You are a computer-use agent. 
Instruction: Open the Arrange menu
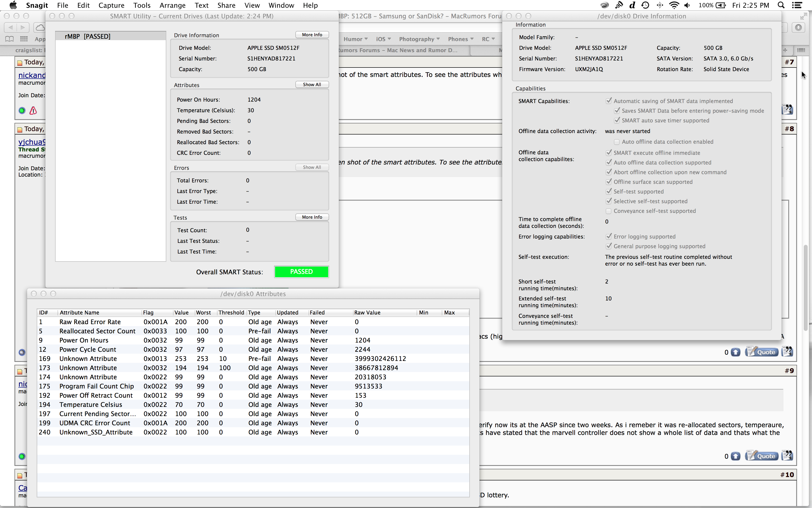tap(173, 5)
